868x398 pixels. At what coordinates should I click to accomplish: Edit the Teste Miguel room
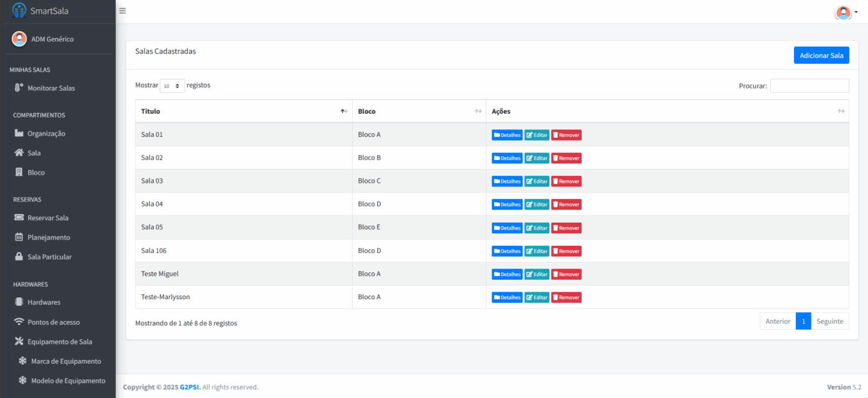pos(536,274)
